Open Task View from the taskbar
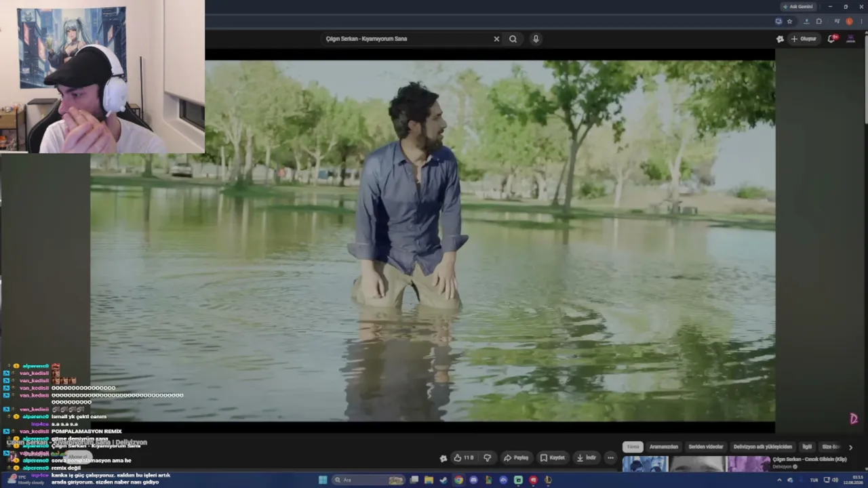The width and height of the screenshot is (868, 488). tap(414, 480)
